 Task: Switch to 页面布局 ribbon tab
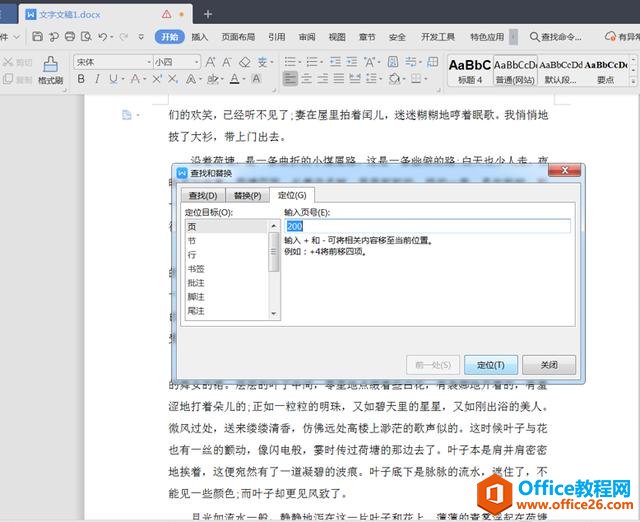coord(238,37)
